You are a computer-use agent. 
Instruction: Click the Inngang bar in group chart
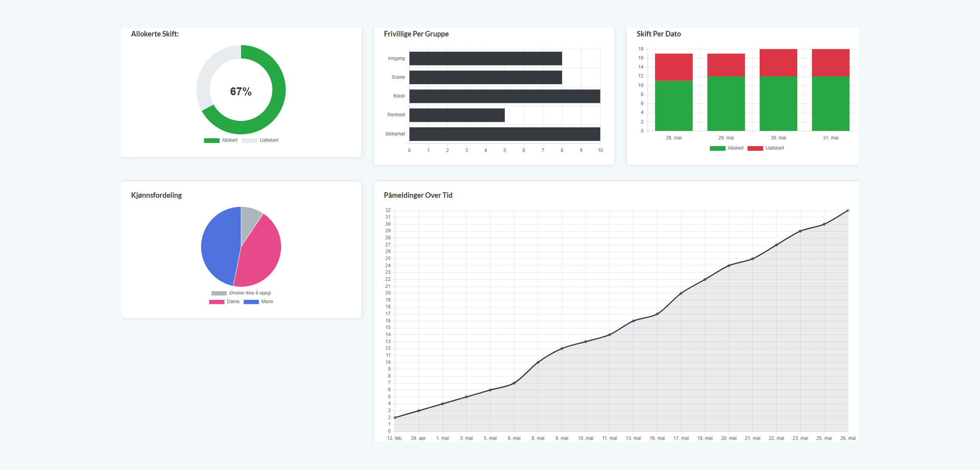pyautogui.click(x=485, y=59)
